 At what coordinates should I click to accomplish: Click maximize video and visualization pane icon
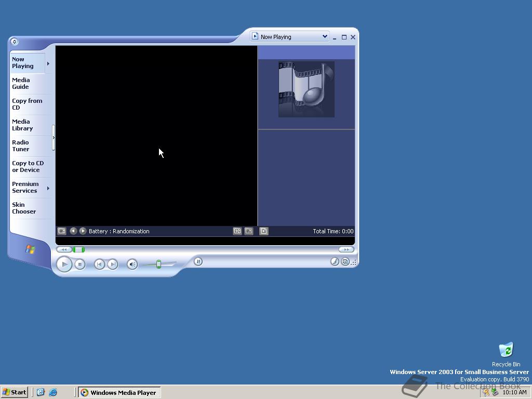click(x=237, y=231)
